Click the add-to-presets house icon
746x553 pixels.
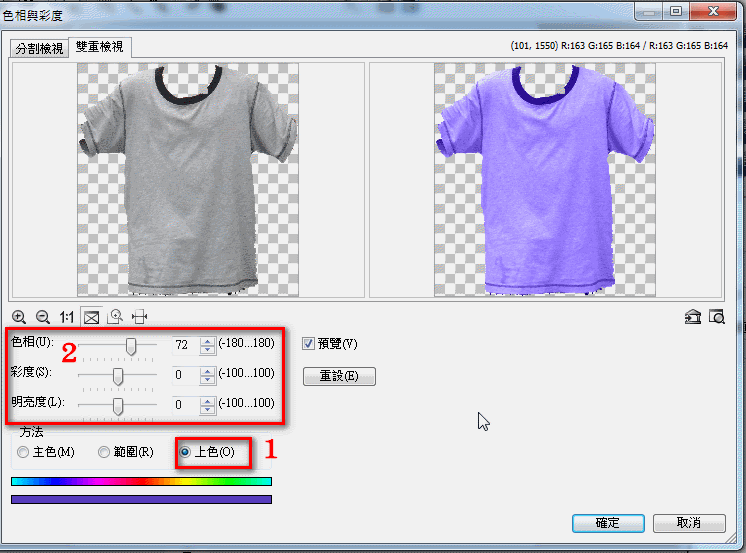pos(692,317)
